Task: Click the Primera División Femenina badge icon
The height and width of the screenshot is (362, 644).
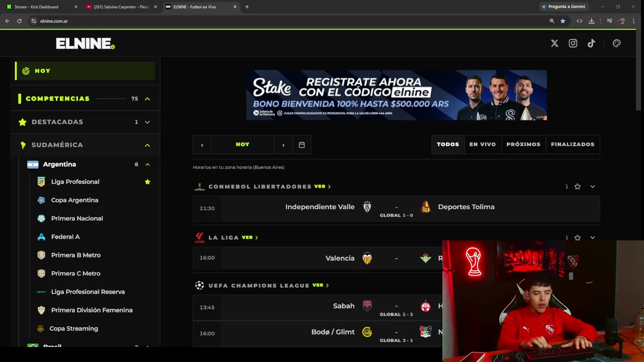Action: click(41, 310)
